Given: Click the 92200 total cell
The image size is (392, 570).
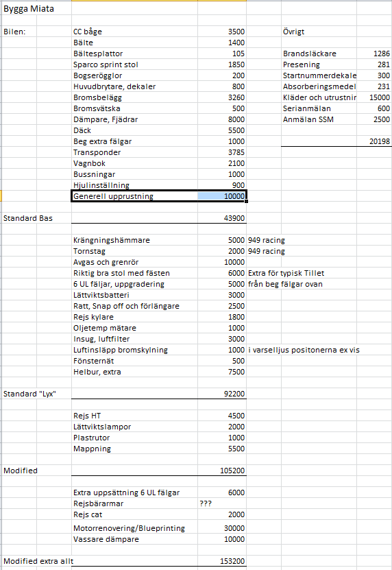Looking at the screenshot, I should [x=222, y=394].
